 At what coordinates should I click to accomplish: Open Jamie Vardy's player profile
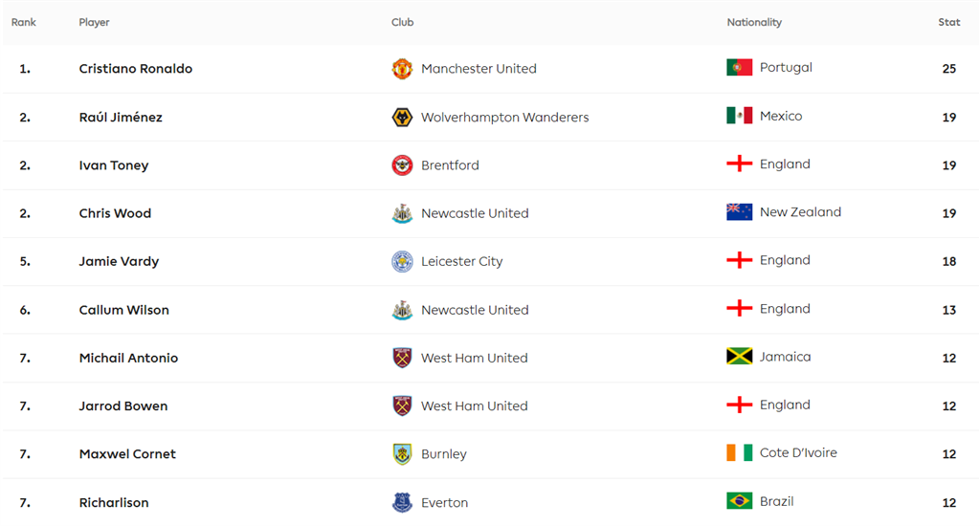pos(119,262)
